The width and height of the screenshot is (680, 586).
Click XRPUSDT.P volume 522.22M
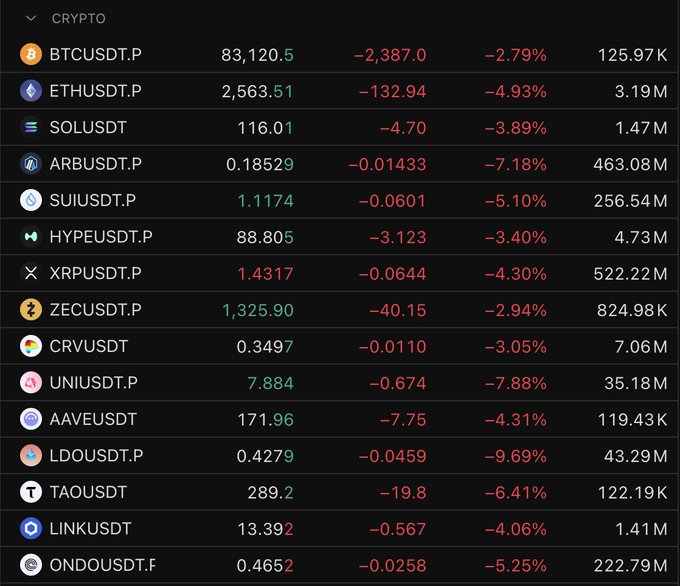(630, 274)
